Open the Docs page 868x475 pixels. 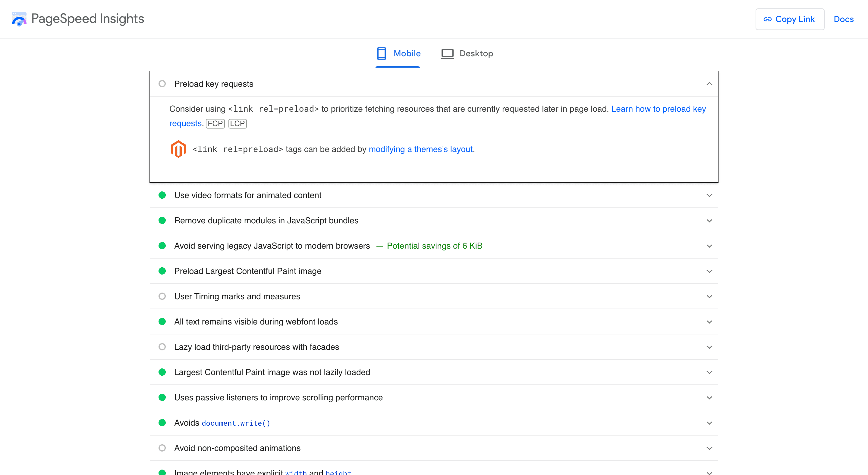[843, 19]
